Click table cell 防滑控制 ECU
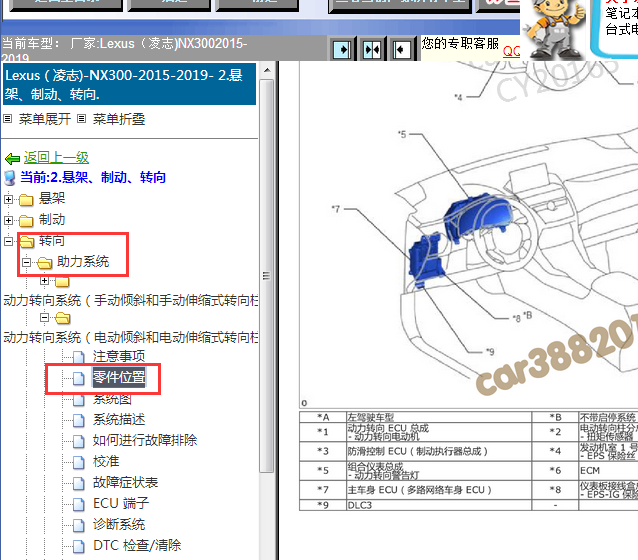 (x=439, y=451)
